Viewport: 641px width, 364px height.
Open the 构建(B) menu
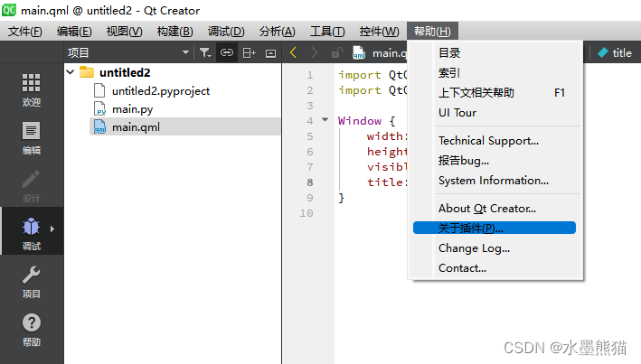tap(175, 31)
